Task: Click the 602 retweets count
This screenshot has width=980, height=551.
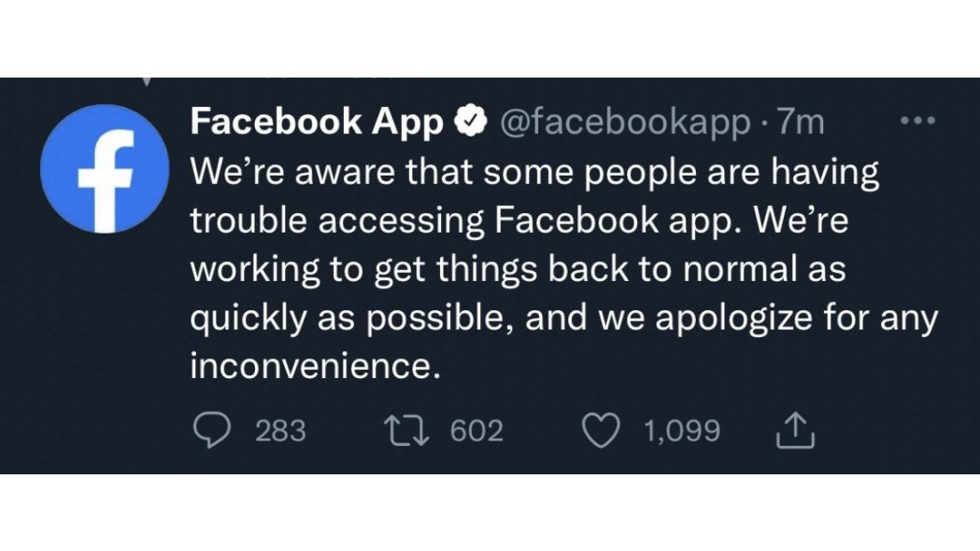Action: (x=477, y=432)
